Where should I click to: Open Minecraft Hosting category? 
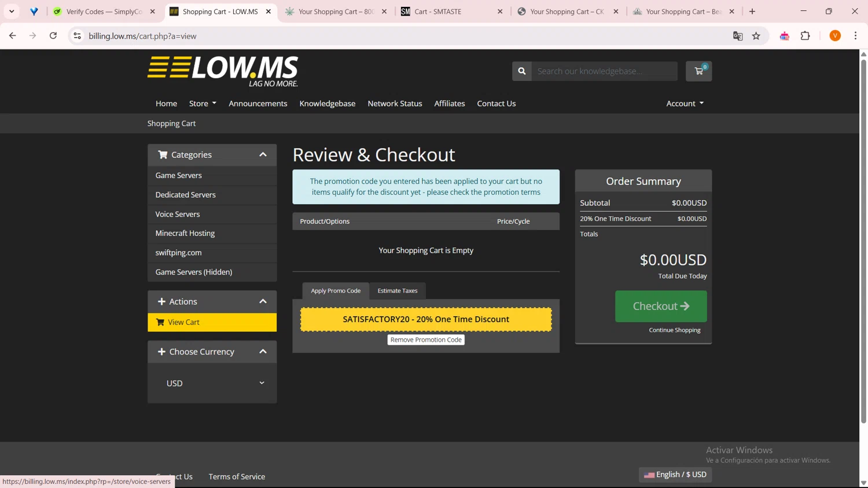[x=212, y=233]
